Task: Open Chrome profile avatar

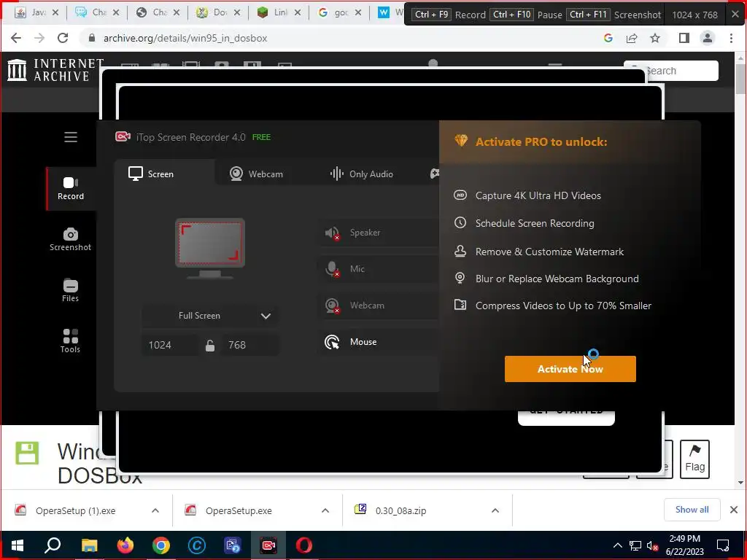Action: point(708,38)
